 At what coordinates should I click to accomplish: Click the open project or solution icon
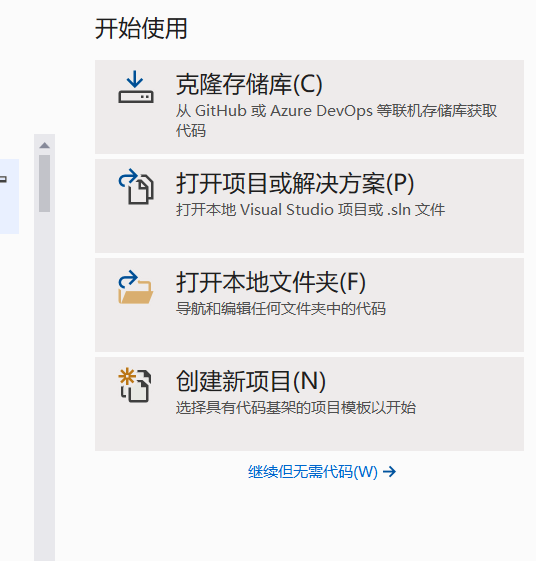pos(136,186)
